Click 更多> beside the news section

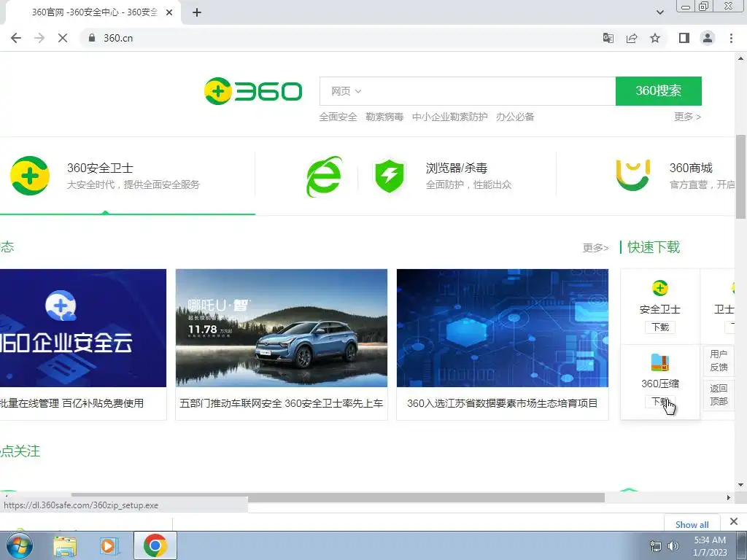tap(595, 248)
